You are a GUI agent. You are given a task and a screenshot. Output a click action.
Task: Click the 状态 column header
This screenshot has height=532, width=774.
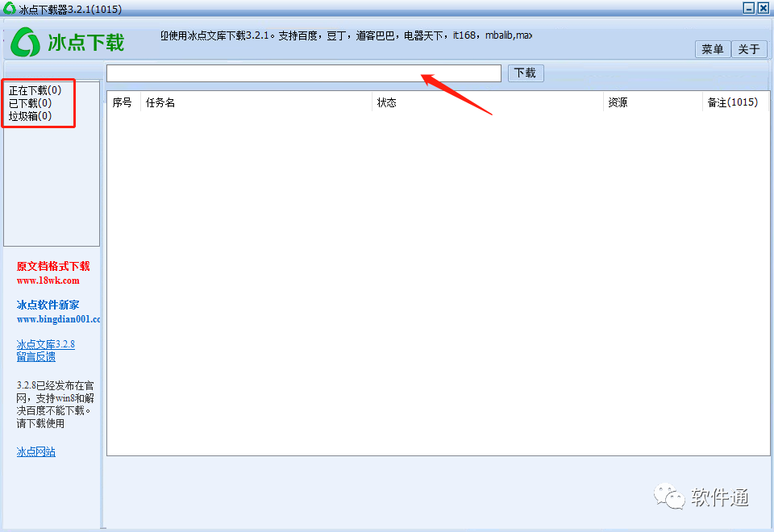tap(487, 102)
